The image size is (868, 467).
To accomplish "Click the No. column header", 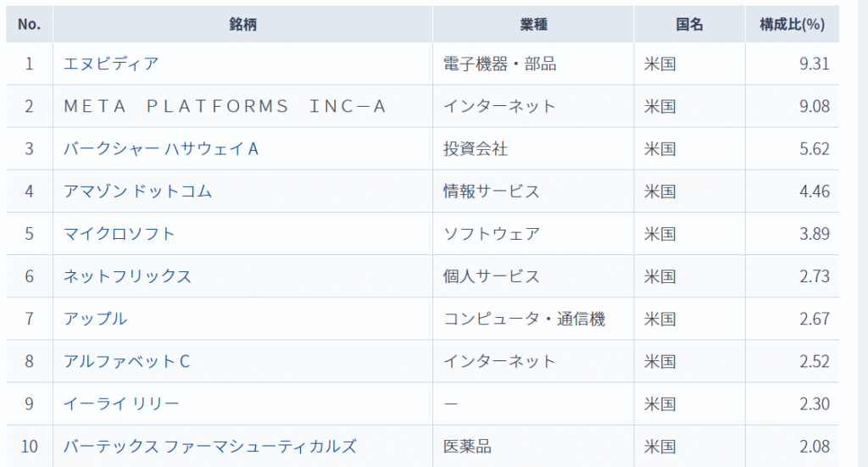I will 29,24.
